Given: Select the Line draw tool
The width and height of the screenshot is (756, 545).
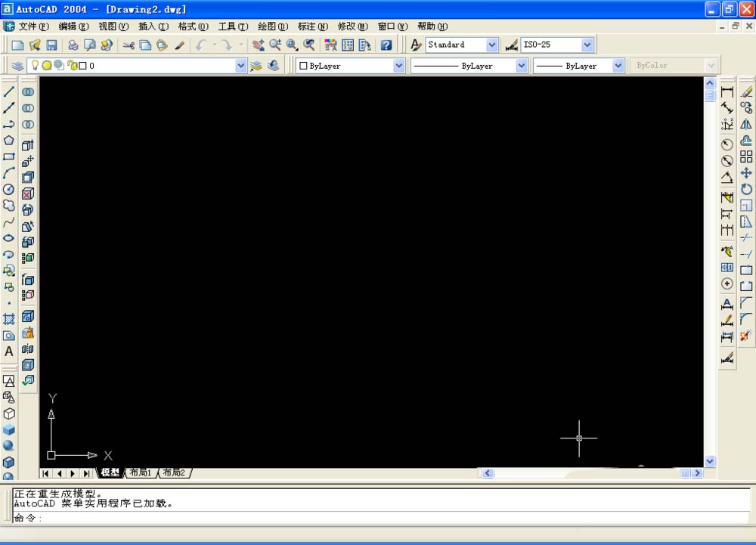Looking at the screenshot, I should [x=8, y=91].
